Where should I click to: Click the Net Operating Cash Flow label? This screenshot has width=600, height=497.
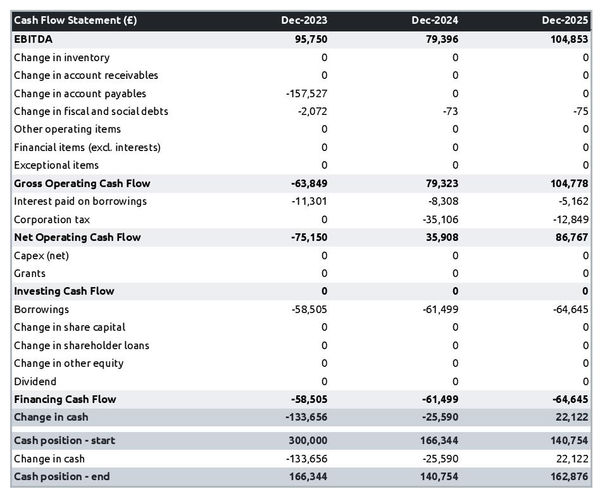coord(77,237)
